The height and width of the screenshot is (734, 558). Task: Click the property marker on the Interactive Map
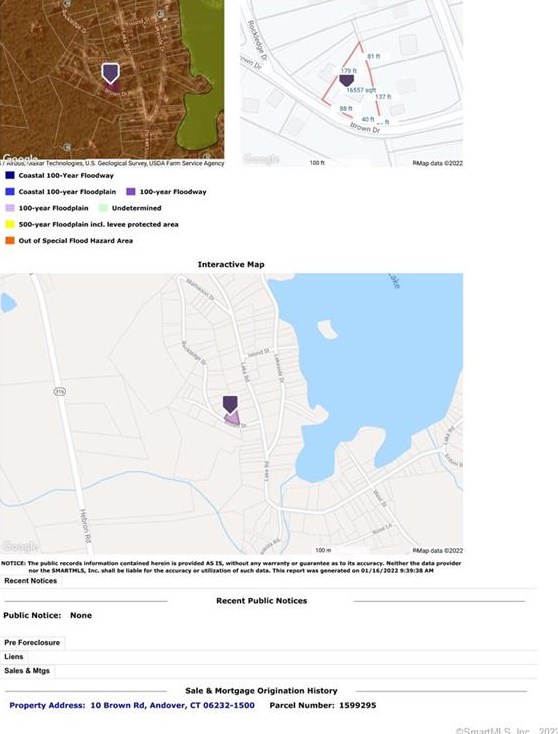pos(230,404)
